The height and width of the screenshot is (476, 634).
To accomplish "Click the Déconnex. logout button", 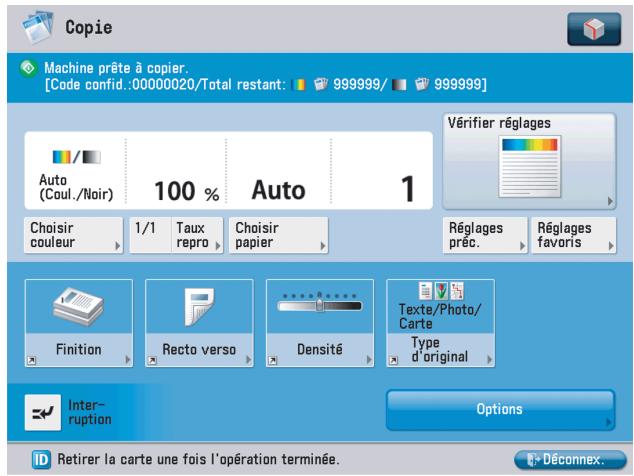I will pos(570,460).
